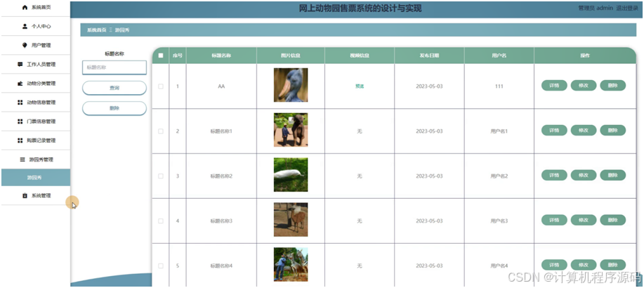
Task: Click the grid icon beside 购票记录管理
Action: point(20,140)
